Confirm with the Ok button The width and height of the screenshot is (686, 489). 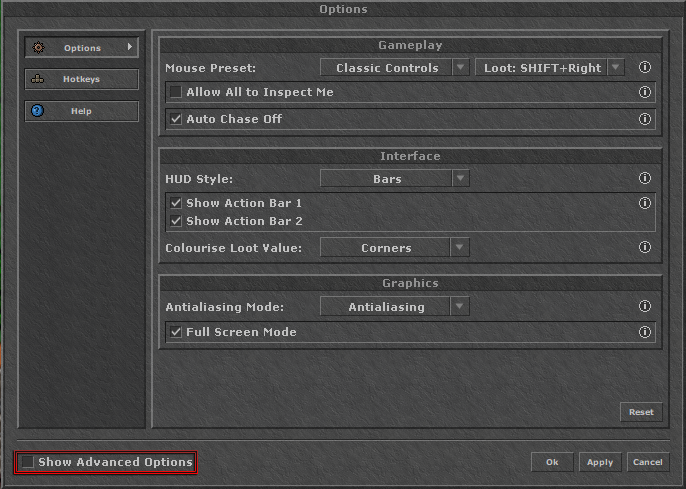tap(552, 462)
